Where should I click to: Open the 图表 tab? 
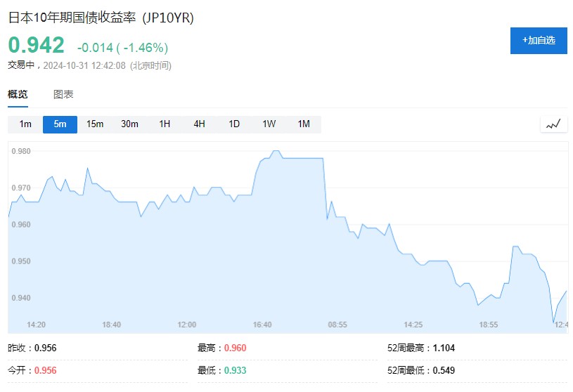click(x=63, y=95)
